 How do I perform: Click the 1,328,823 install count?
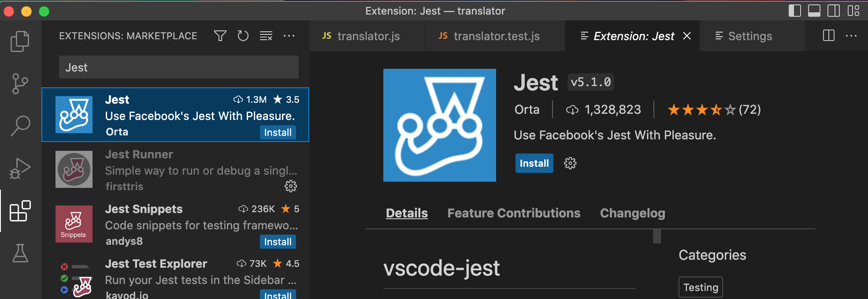click(x=604, y=109)
